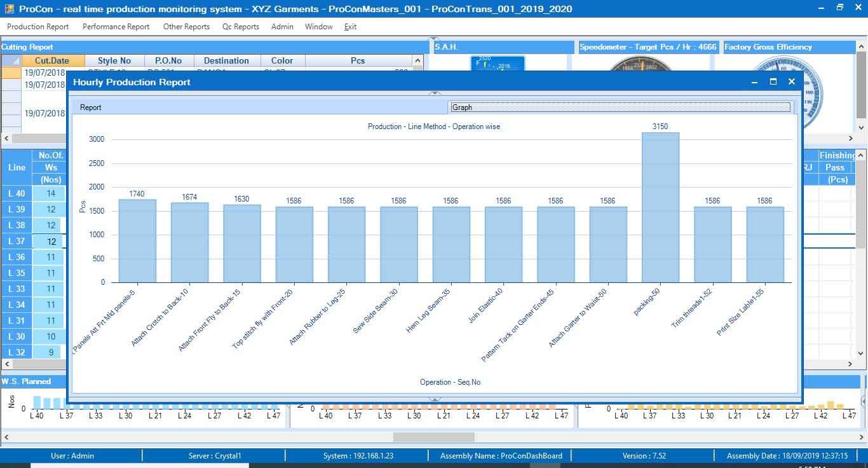Maximize the Hourly Production Report window

[x=773, y=81]
